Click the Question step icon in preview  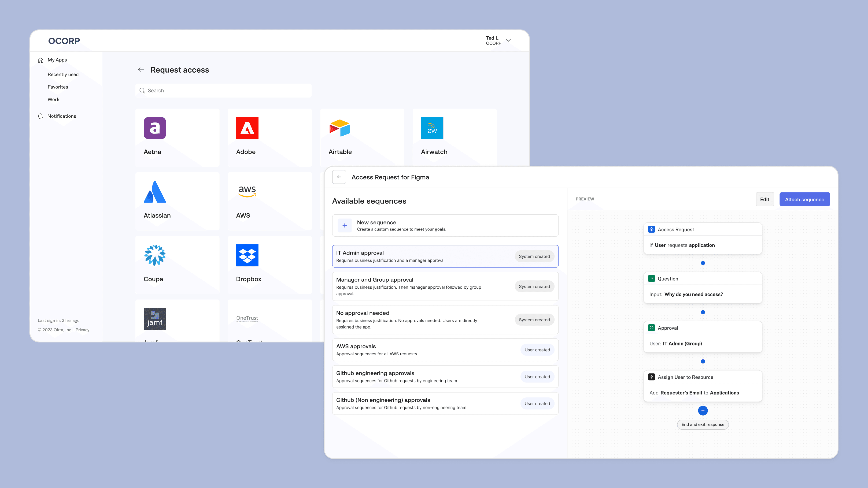(651, 278)
